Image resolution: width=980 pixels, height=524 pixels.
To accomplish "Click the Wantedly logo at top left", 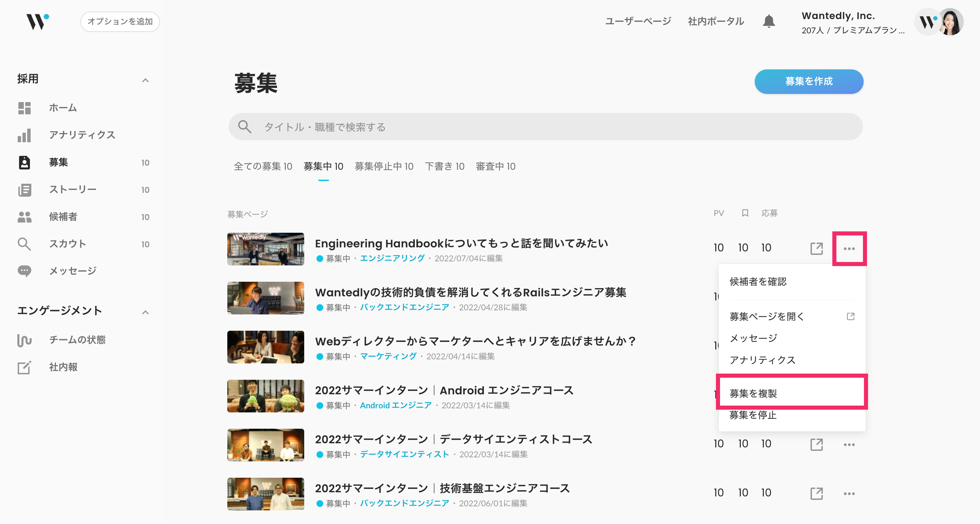I will 37,22.
